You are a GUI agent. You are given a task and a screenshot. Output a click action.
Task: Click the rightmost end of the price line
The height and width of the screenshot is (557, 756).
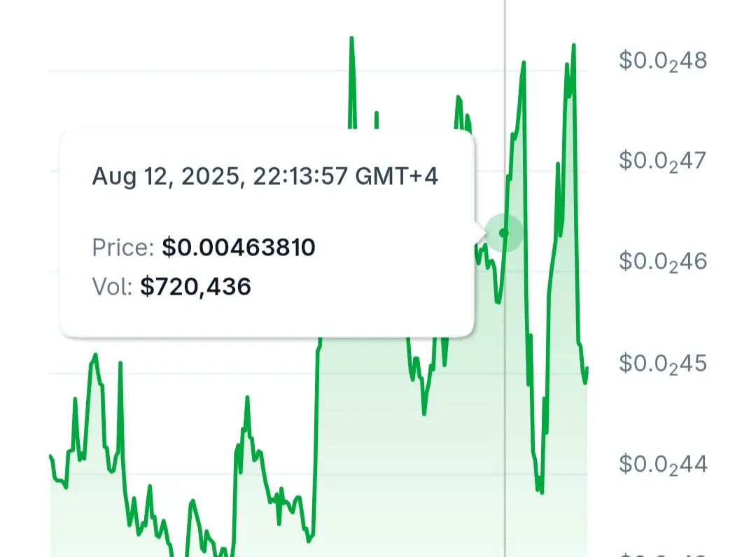click(x=587, y=369)
